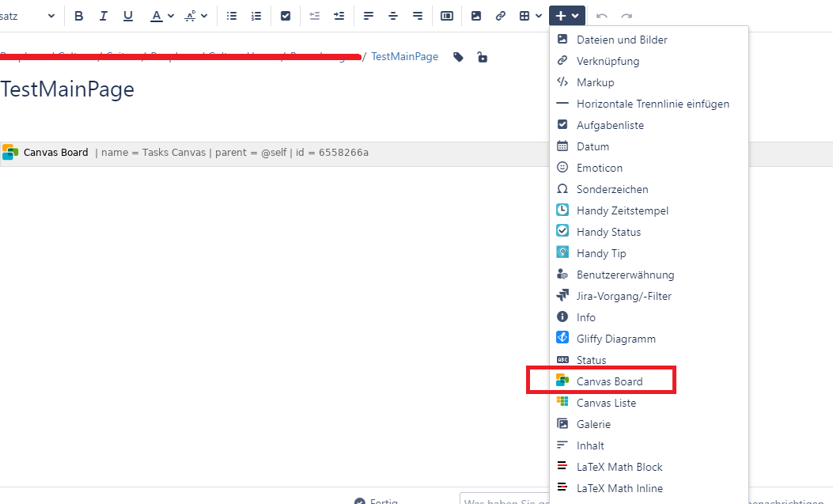The image size is (833, 504).
Task: Open TestMainPage breadcrumb link
Action: (405, 57)
